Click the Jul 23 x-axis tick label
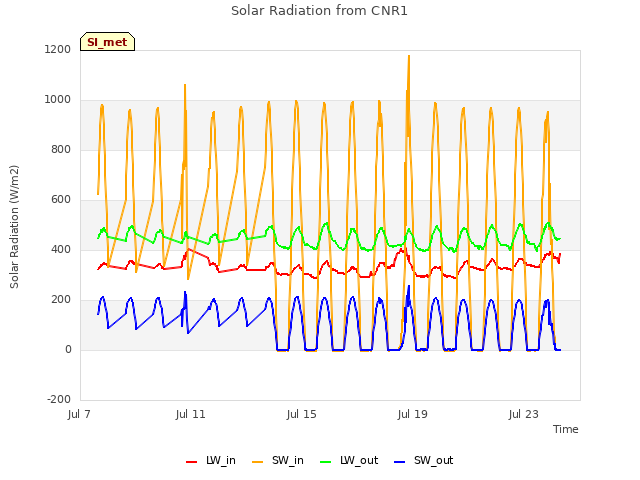Image resolution: width=640 pixels, height=480 pixels. (x=523, y=414)
